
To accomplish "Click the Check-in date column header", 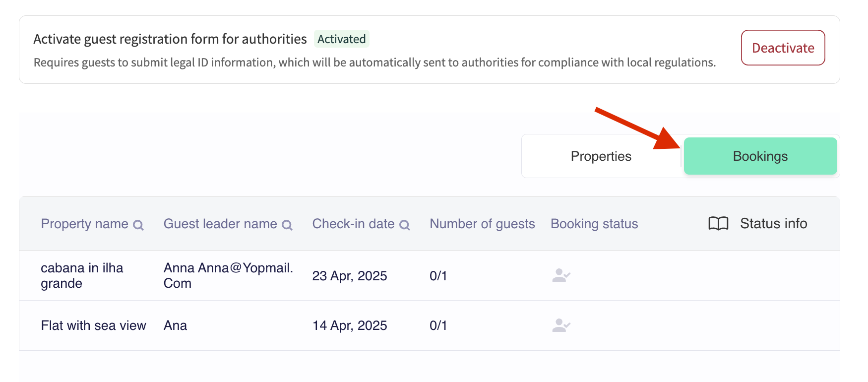I will click(353, 224).
